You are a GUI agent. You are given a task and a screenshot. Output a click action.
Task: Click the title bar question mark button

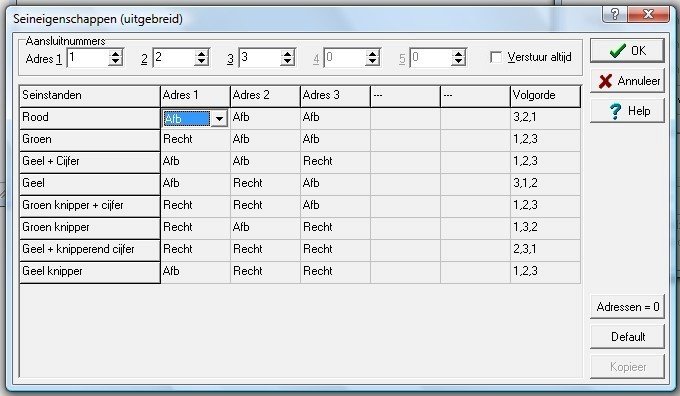(614, 14)
